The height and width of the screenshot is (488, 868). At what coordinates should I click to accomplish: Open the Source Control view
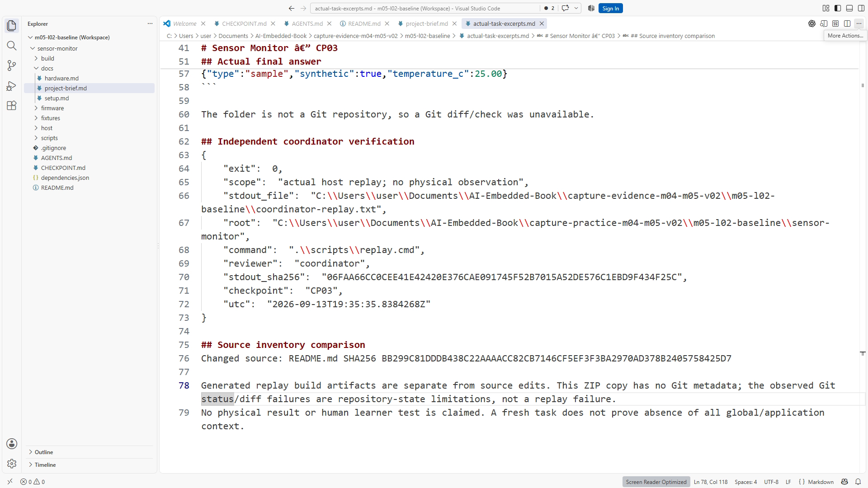12,66
